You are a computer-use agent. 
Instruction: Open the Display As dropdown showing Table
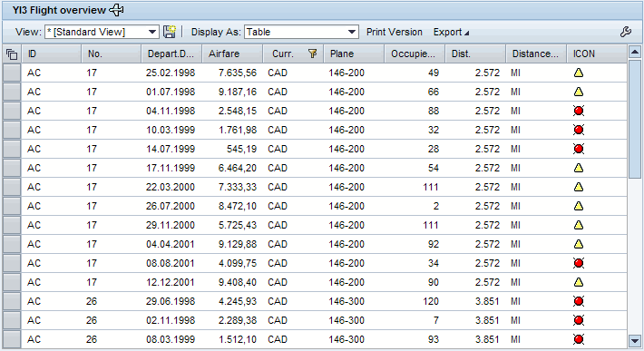point(301,32)
